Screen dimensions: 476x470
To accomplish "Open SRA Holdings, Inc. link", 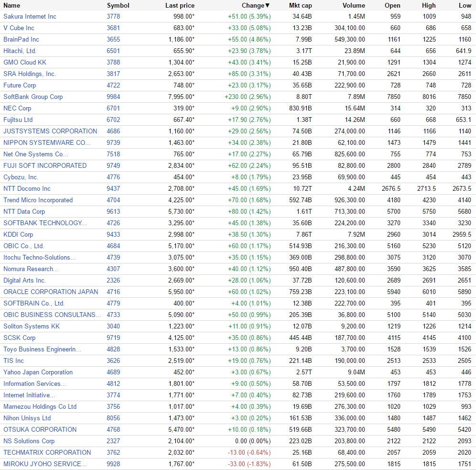I will coord(30,74).
